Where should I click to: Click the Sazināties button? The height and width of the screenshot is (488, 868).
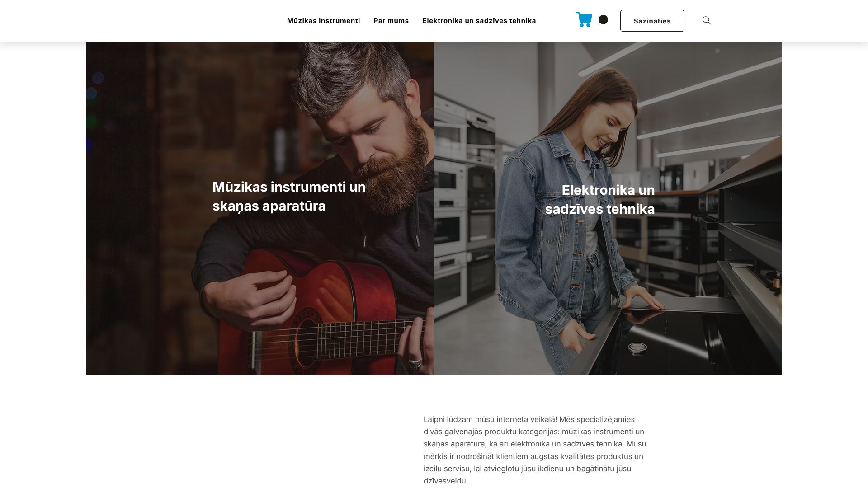point(652,21)
